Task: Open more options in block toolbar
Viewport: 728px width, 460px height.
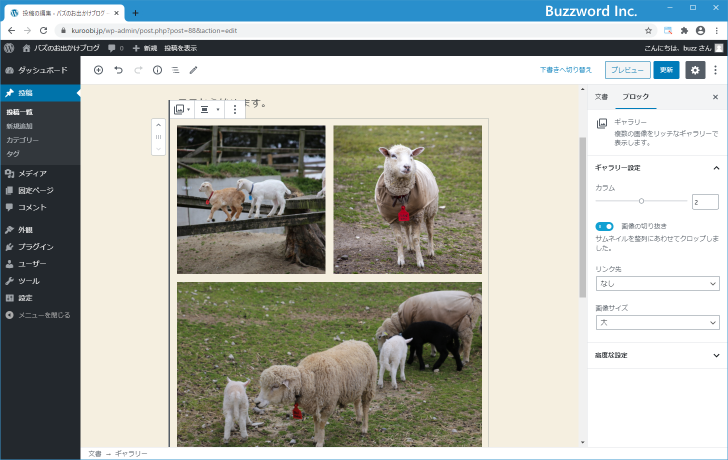Action: pyautogui.click(x=235, y=109)
